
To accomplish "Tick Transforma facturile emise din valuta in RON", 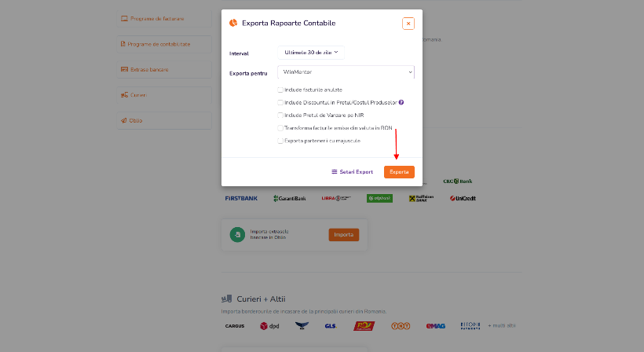I will (x=280, y=128).
